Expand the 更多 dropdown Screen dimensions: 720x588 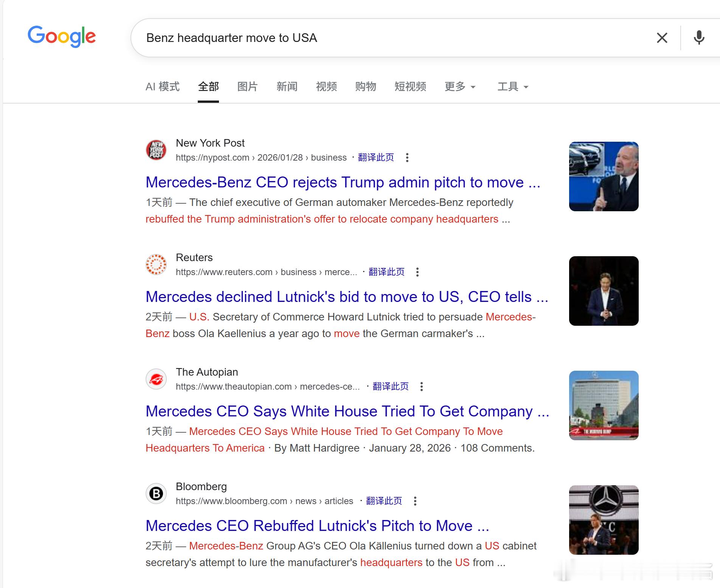(x=460, y=87)
